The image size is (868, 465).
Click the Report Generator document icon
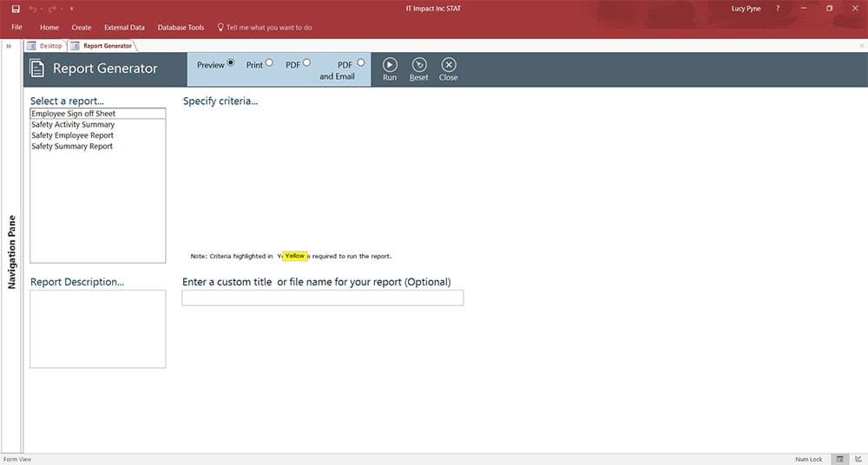click(37, 68)
